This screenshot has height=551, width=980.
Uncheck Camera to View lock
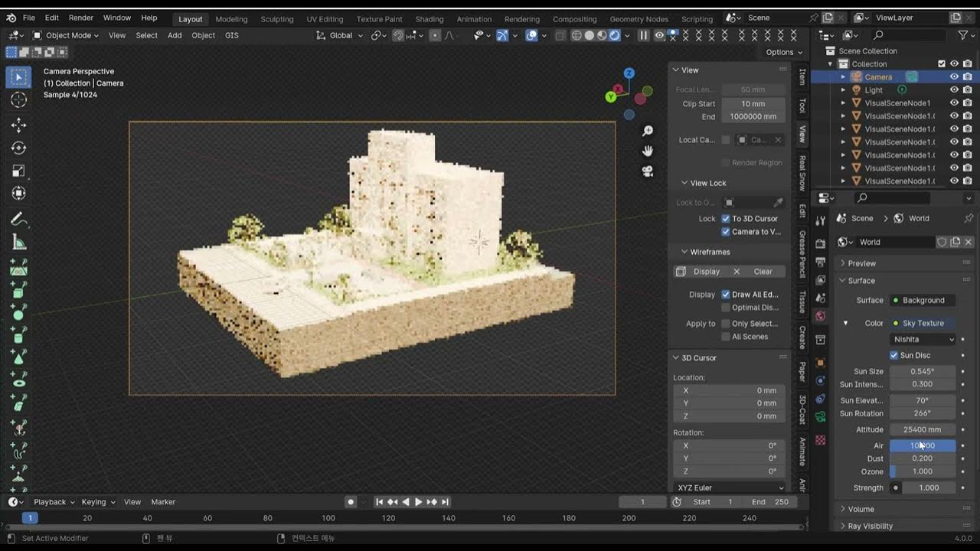[x=726, y=232]
